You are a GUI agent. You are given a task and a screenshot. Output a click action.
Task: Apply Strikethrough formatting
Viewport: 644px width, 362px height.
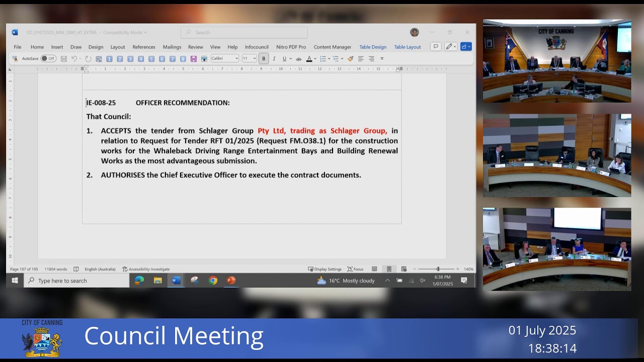tap(298, 59)
